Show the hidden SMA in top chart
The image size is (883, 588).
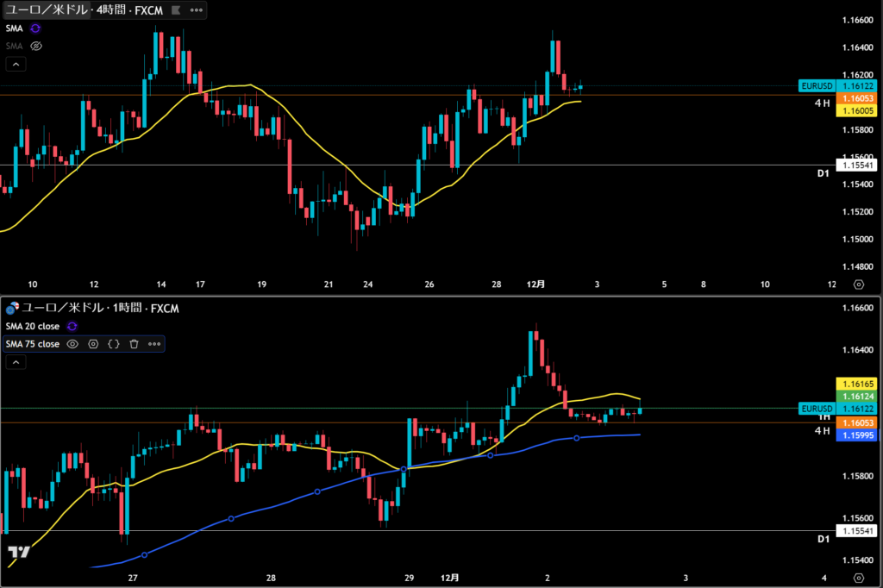(35, 46)
